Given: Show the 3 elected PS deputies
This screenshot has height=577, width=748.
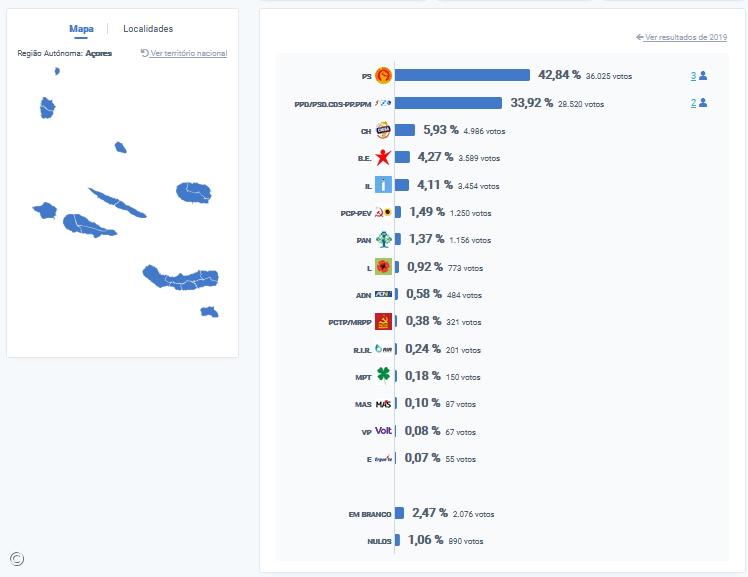Looking at the screenshot, I should click(x=698, y=76).
